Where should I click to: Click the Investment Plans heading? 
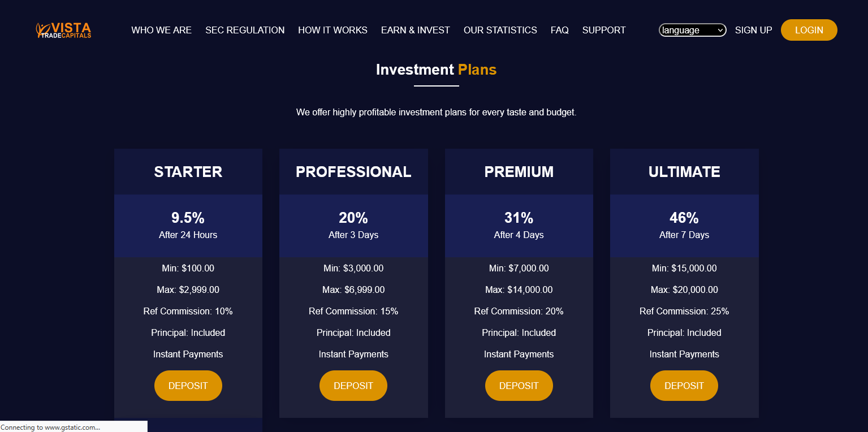[436, 70]
